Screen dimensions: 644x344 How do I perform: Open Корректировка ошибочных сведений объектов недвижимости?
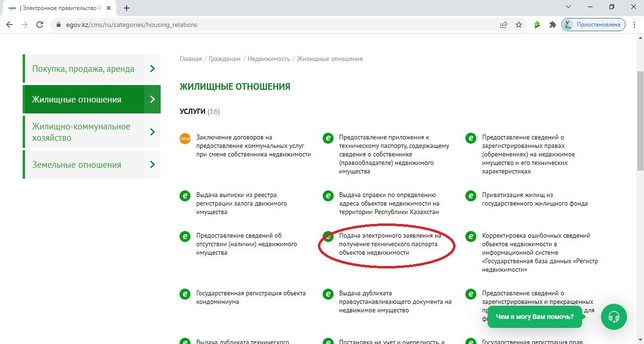coord(540,253)
